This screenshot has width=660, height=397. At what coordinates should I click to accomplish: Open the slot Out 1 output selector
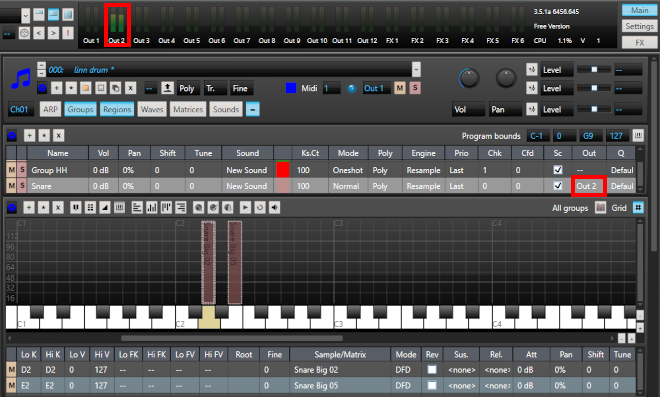[376, 88]
